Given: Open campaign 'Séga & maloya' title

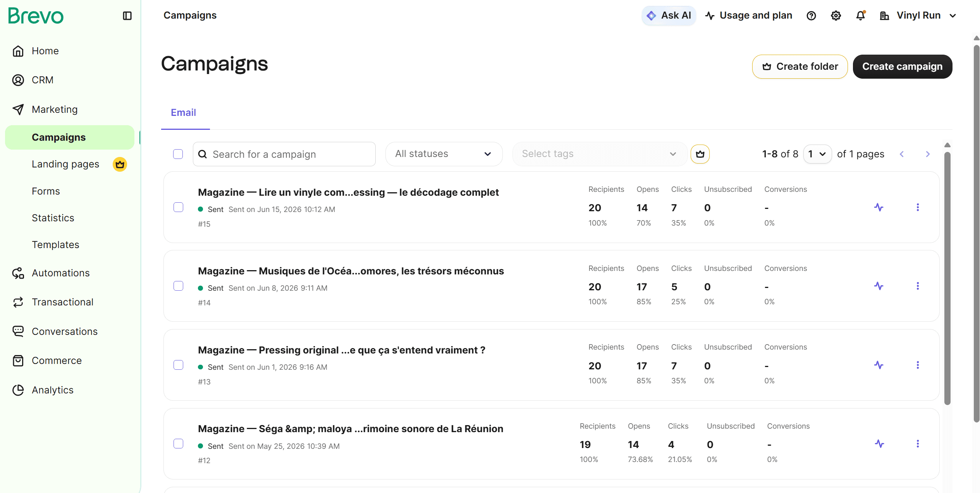Looking at the screenshot, I should (351, 429).
